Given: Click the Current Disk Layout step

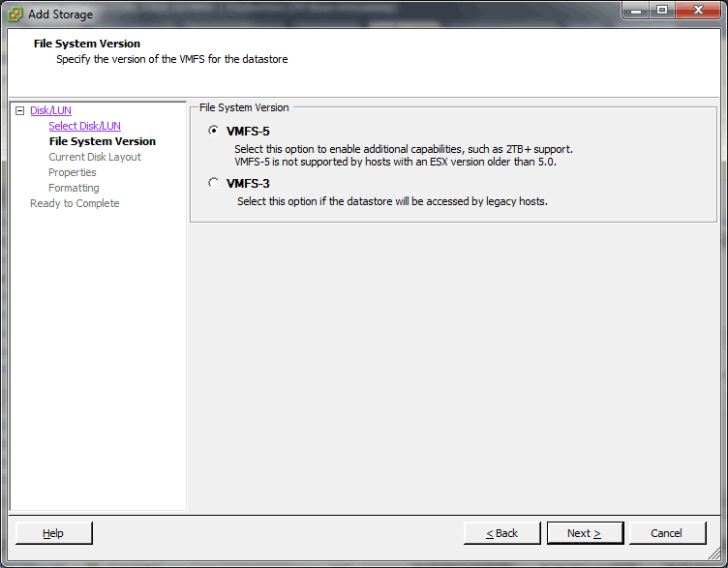Looking at the screenshot, I should [x=95, y=157].
